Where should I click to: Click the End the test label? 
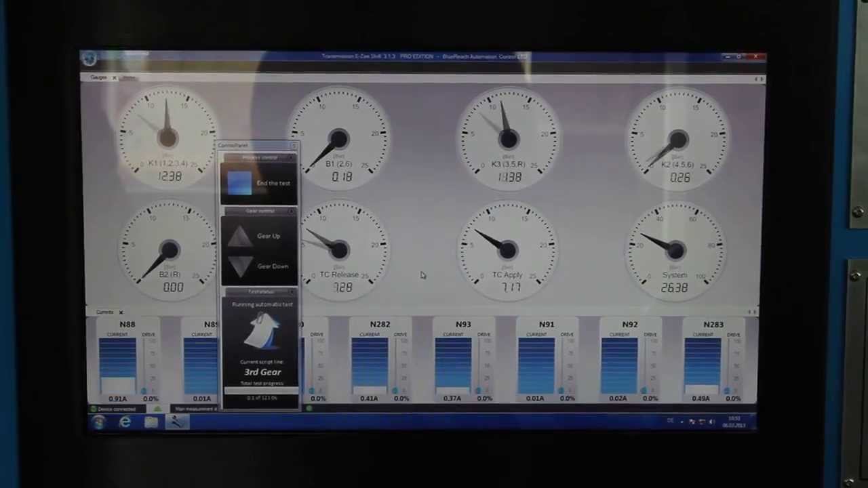click(273, 183)
